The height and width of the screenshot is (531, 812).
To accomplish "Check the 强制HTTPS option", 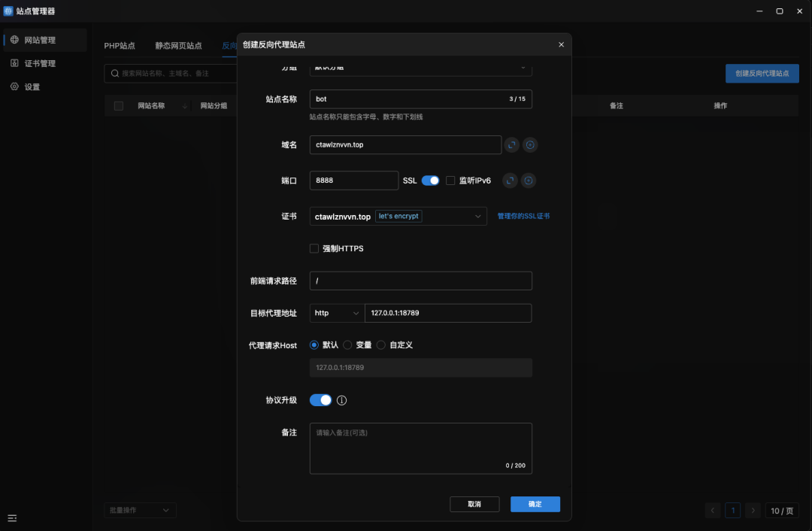I will (315, 249).
